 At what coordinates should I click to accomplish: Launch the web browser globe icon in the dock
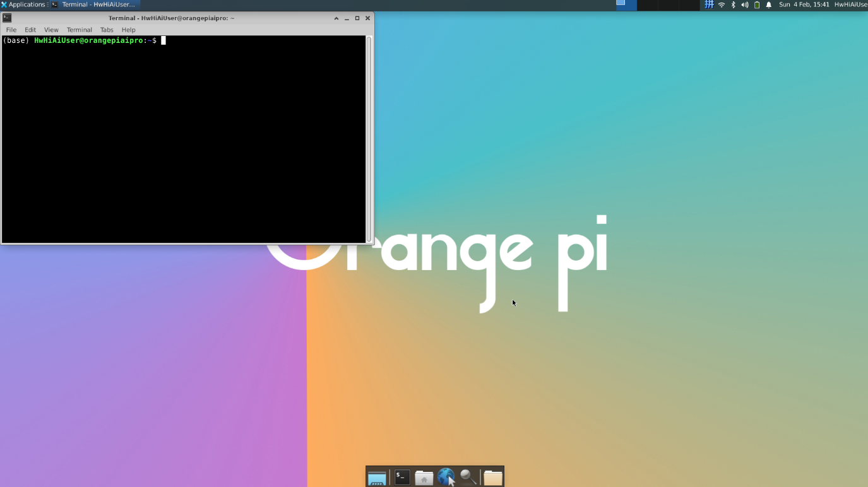coord(446,478)
